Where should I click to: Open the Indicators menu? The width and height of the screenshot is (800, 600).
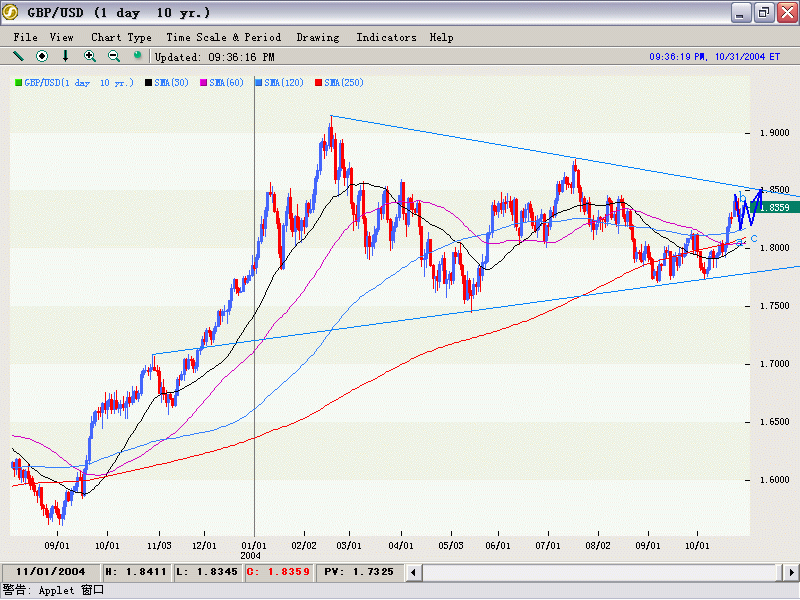[x=386, y=37]
